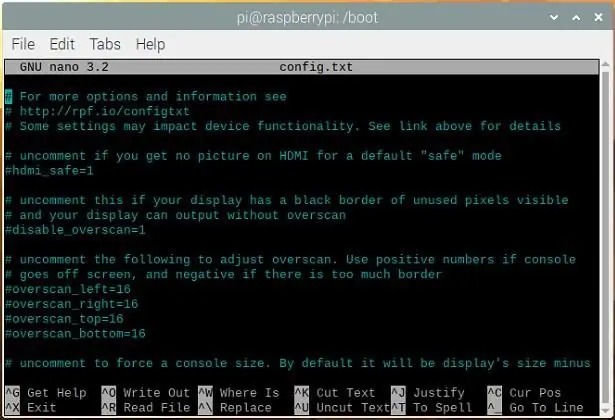Click the window title bar text
This screenshot has width=615, height=420.
coord(307,18)
